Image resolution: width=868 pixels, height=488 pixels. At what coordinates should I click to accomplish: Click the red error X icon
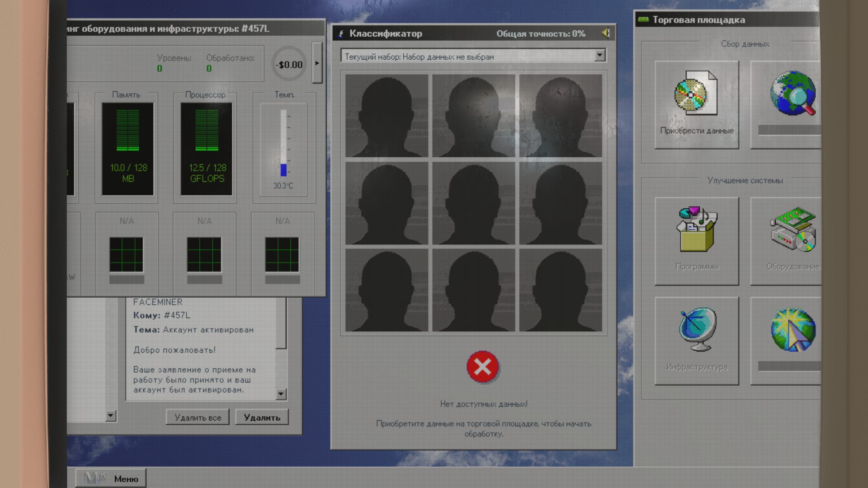point(483,367)
